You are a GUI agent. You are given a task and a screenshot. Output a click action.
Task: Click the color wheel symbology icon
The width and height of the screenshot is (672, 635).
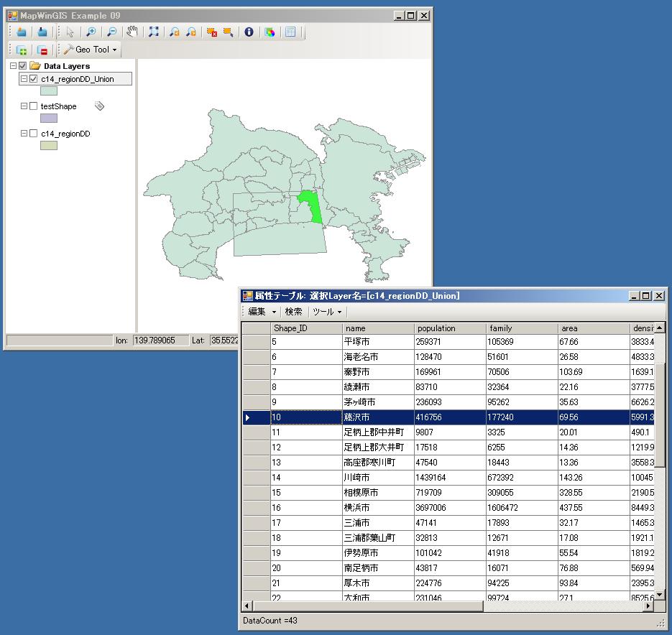coord(270,32)
